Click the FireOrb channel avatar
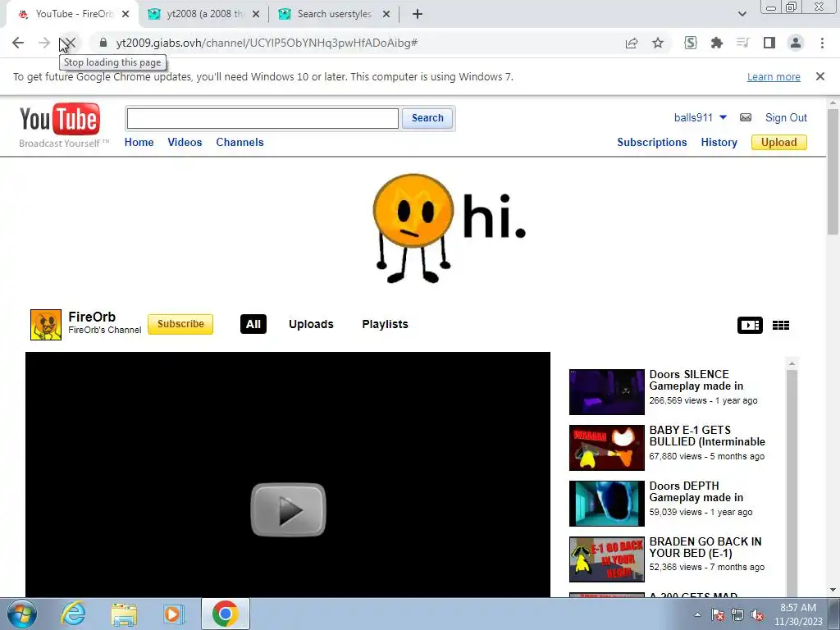Viewport: 840px width, 630px height. 46,325
